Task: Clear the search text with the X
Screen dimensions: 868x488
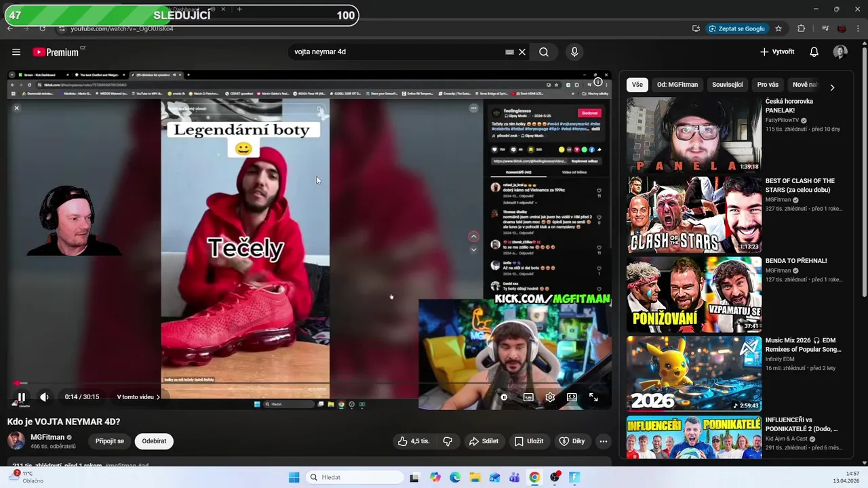Action: tap(522, 52)
